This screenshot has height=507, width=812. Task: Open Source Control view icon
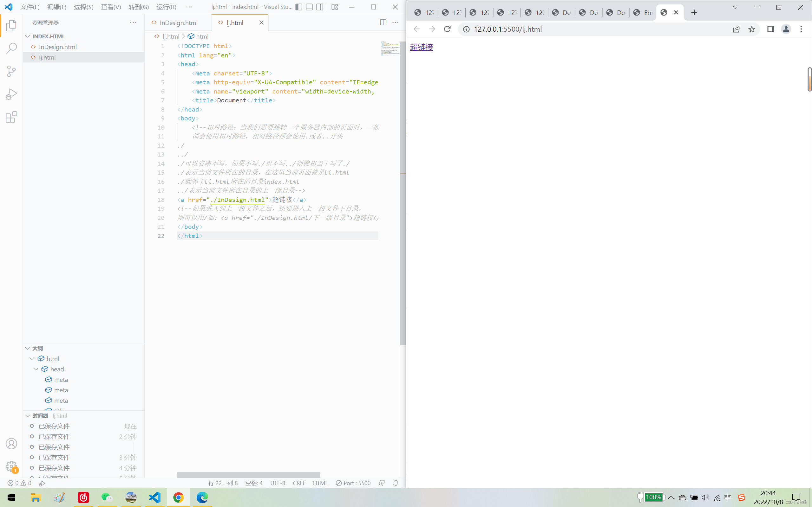[11, 71]
